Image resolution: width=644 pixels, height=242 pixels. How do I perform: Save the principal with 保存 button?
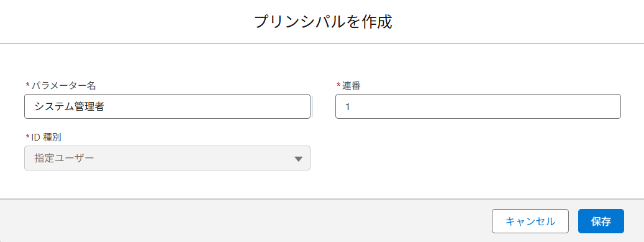601,221
